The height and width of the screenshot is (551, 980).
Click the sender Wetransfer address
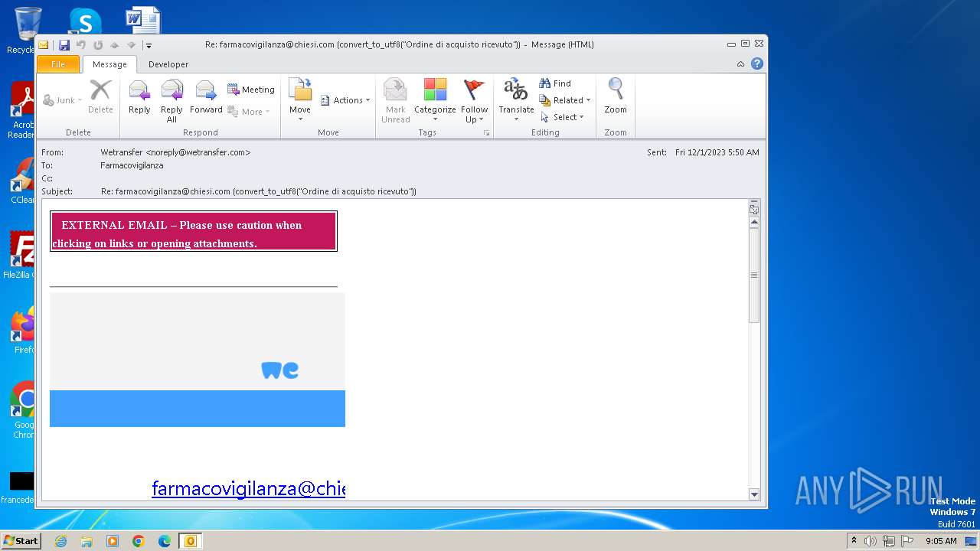(x=175, y=152)
